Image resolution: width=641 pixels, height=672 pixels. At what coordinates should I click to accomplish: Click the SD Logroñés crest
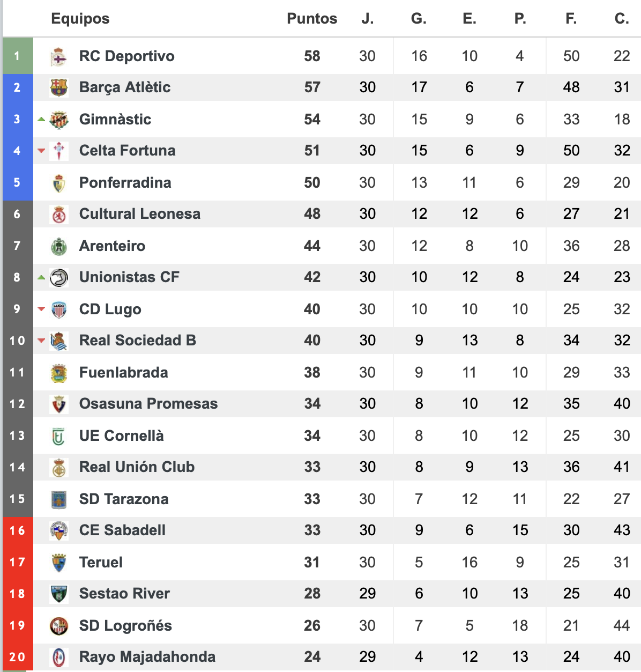pos(59,626)
